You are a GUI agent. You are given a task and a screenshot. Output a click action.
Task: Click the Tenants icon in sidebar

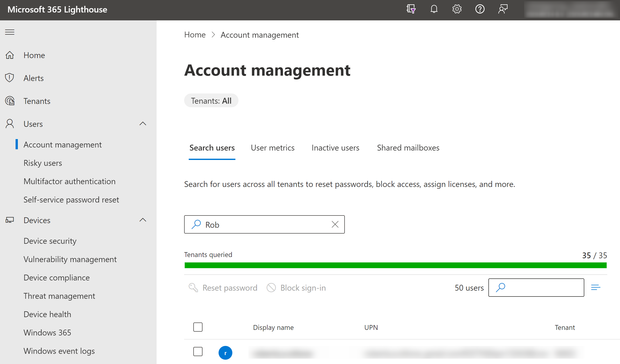click(x=10, y=101)
